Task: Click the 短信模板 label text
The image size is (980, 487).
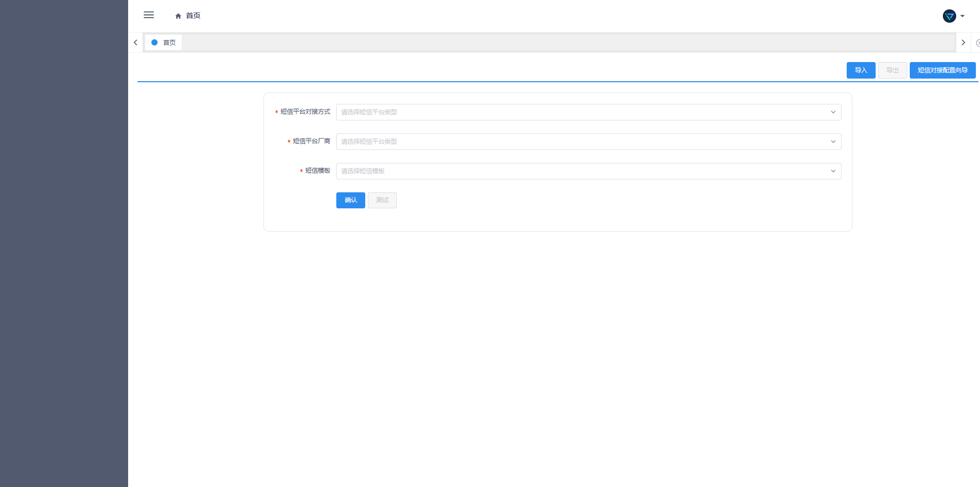Action: tap(317, 171)
